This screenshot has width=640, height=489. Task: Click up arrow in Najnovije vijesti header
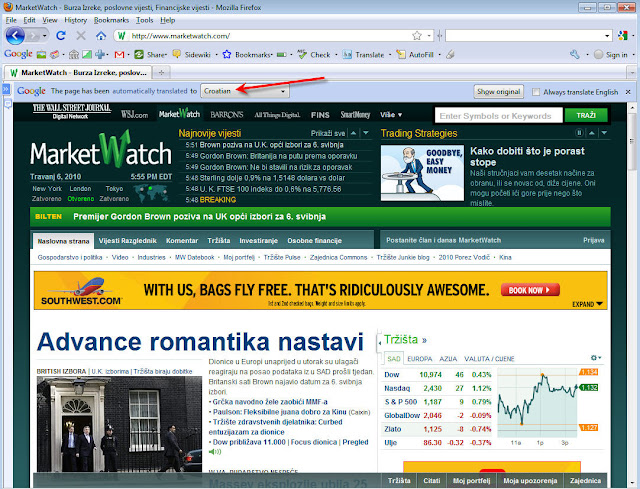(x=353, y=133)
